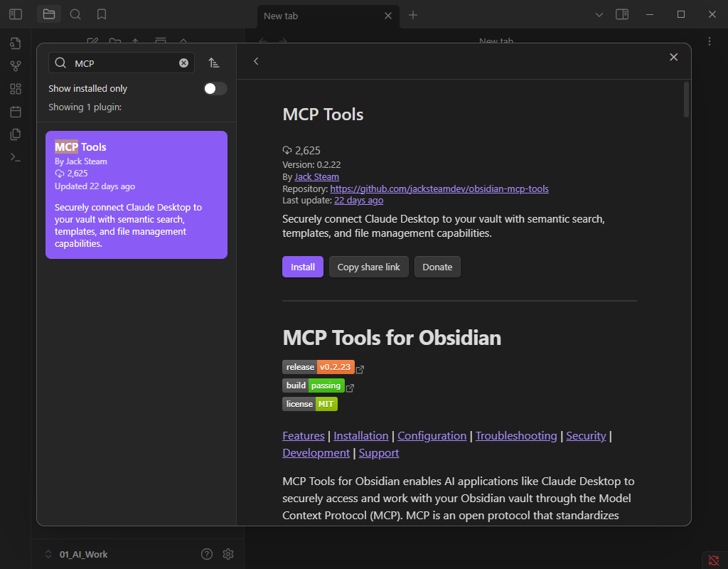Install the MCP Tools plugin
Viewport: 728px width, 569px height.
(303, 267)
